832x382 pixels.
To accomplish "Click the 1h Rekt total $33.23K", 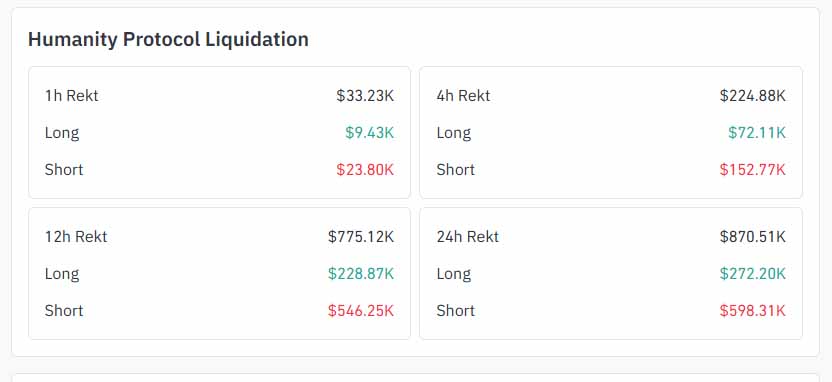I will [x=365, y=96].
